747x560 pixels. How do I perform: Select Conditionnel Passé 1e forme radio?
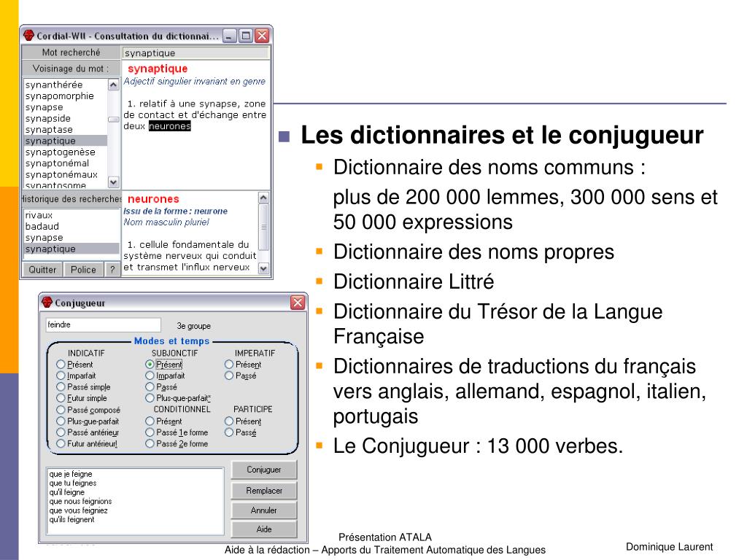[150, 432]
